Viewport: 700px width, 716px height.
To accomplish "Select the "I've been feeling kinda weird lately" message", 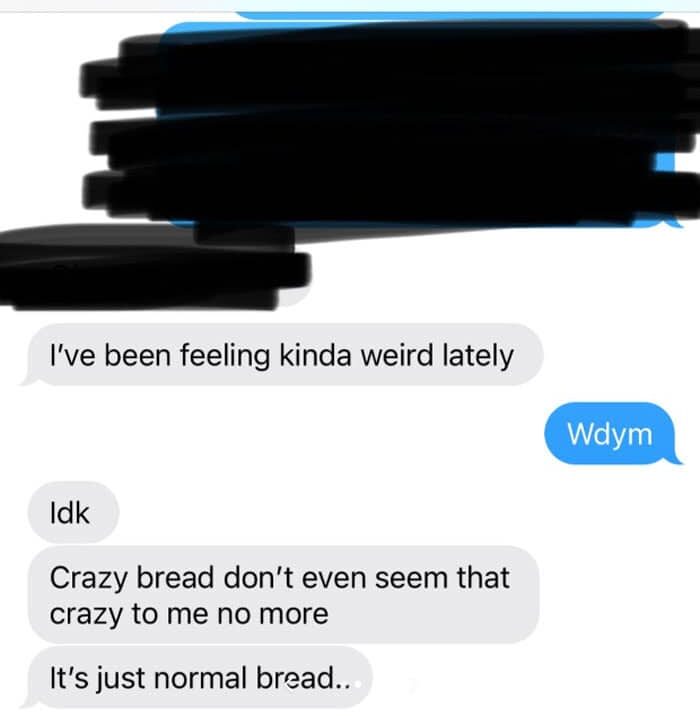I will coord(285,355).
